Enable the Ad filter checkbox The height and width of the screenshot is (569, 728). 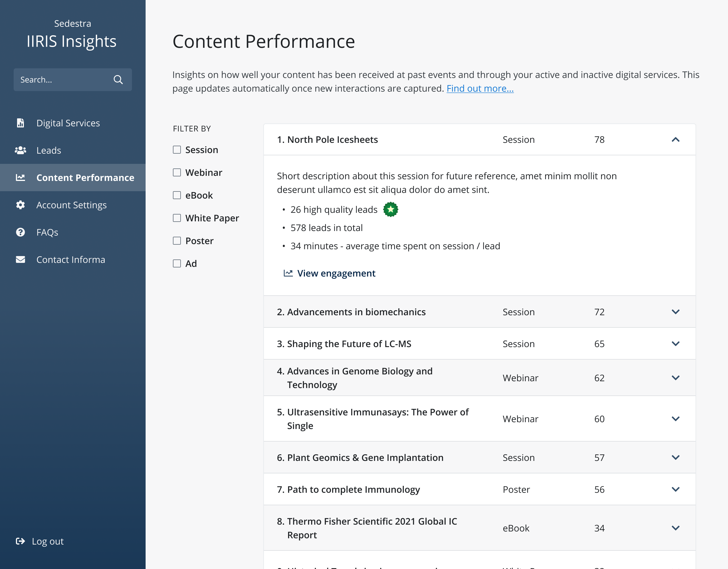pos(177,263)
